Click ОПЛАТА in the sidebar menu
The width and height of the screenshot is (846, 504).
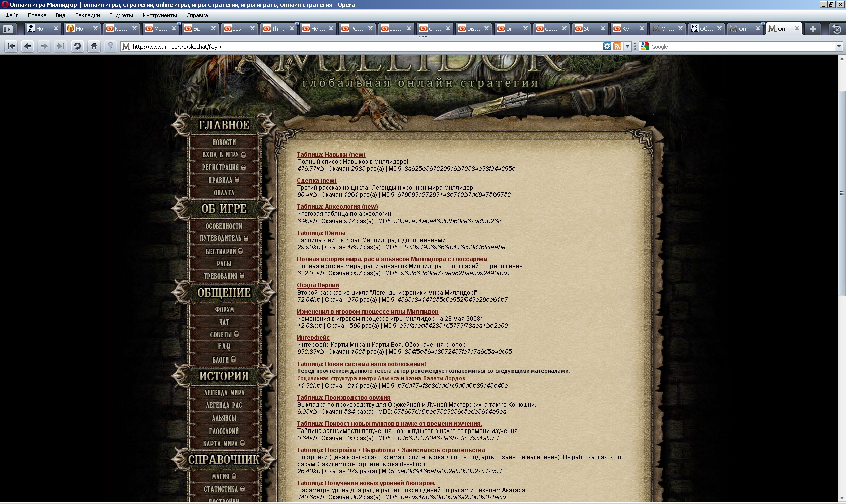tap(224, 193)
